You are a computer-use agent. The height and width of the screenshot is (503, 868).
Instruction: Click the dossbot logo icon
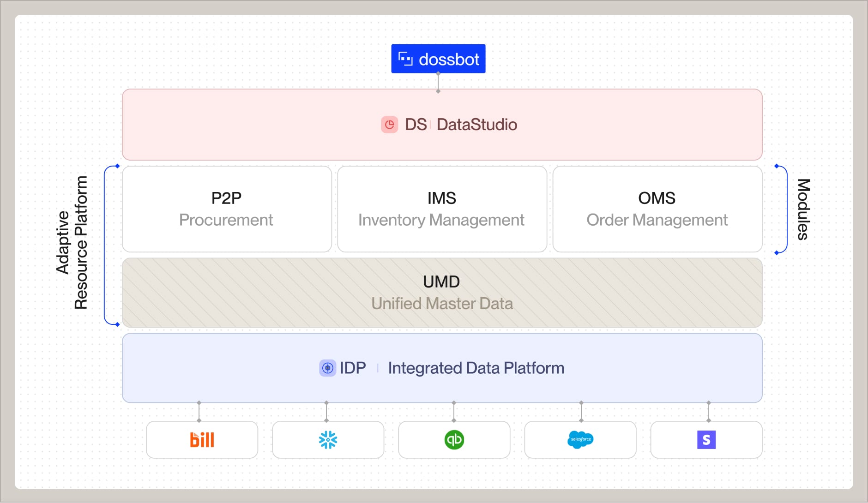[406, 59]
